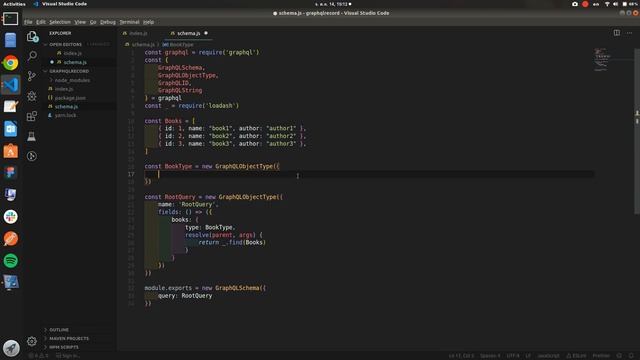Click the red recording indicator in top panel

click(x=585, y=4)
